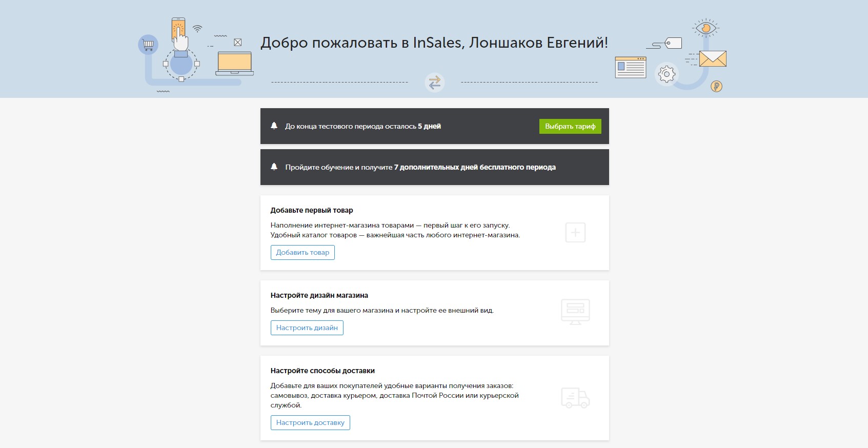This screenshot has width=868, height=448.
Task: Click the bell icon beside training notice
Action: click(274, 167)
